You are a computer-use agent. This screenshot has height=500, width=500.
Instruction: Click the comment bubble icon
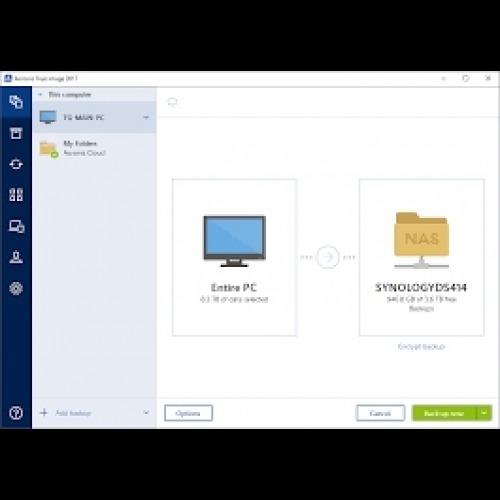[x=172, y=102]
